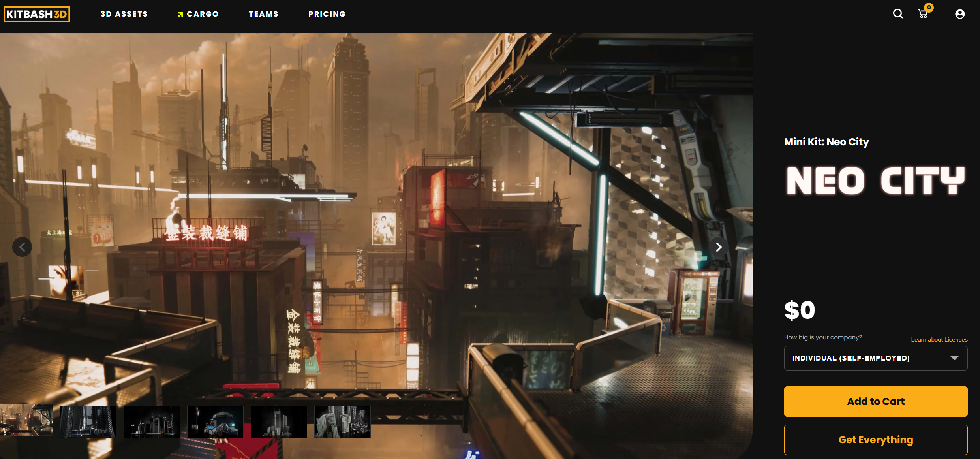Click the $0 price text
Viewport: 980px width, 459px height.
pyautogui.click(x=800, y=310)
